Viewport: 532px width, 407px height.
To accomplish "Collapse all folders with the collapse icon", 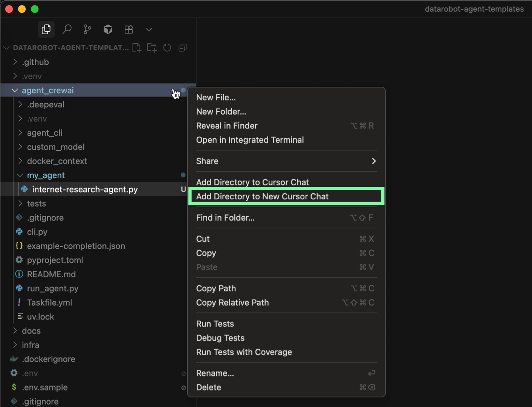I will coord(183,48).
